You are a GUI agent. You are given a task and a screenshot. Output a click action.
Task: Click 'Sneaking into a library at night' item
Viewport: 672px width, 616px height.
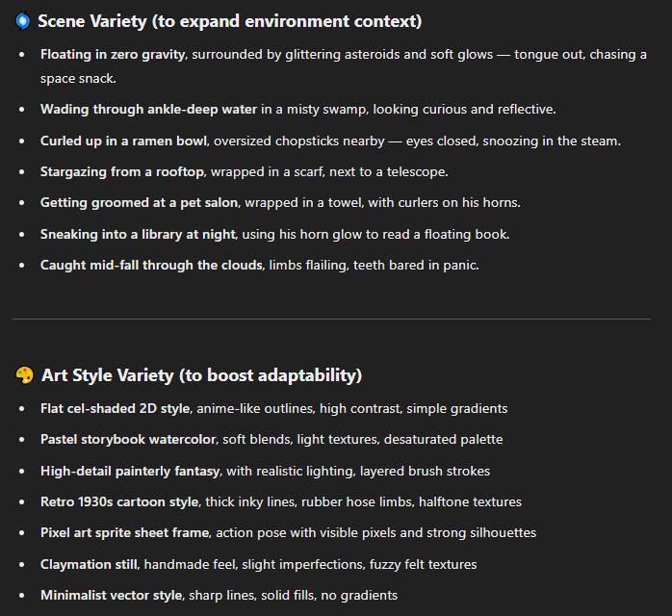pyautogui.click(x=138, y=234)
